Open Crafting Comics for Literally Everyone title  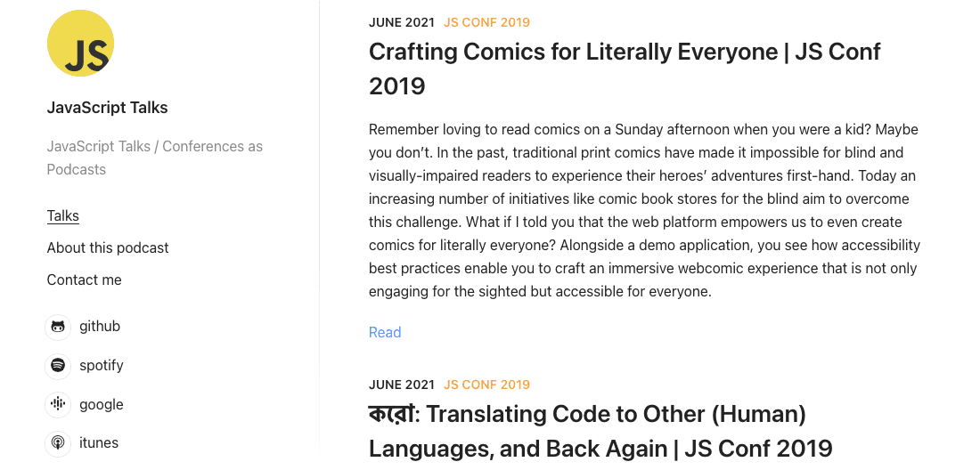[625, 69]
